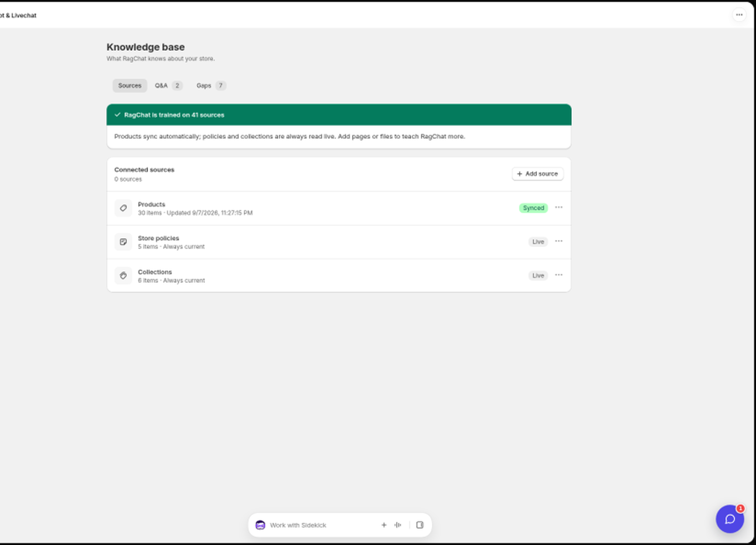Click the '30 items · Updated' text on the Products row
This screenshot has height=545, width=756.
pos(195,213)
